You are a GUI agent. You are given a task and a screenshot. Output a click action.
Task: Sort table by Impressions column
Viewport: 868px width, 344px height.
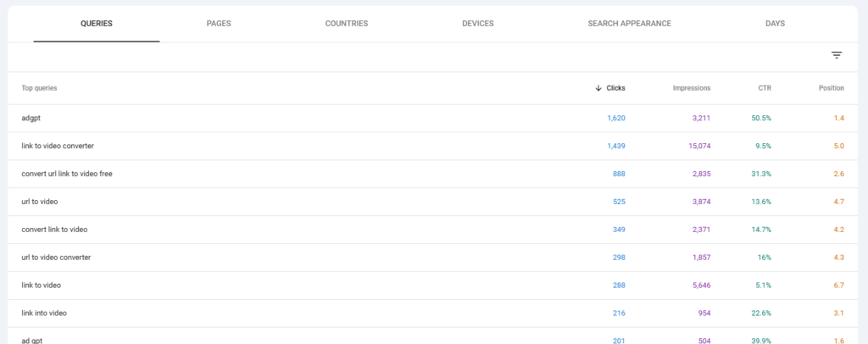692,88
